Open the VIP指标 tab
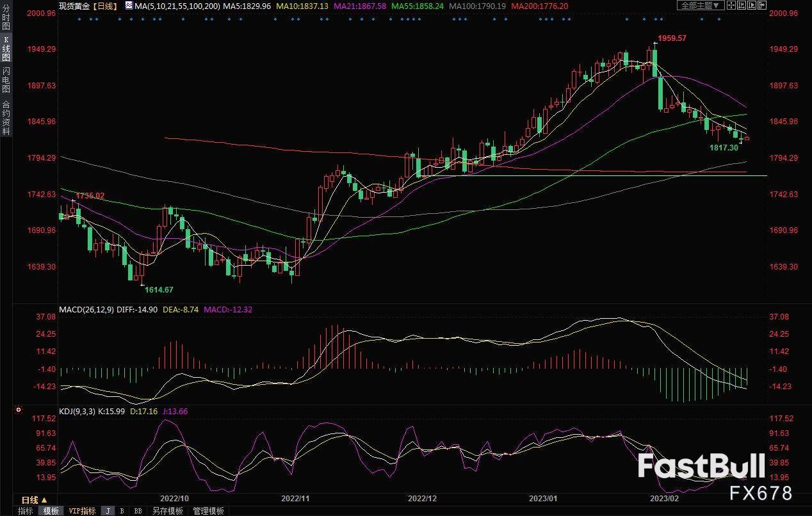This screenshot has height=516, width=812. click(82, 511)
